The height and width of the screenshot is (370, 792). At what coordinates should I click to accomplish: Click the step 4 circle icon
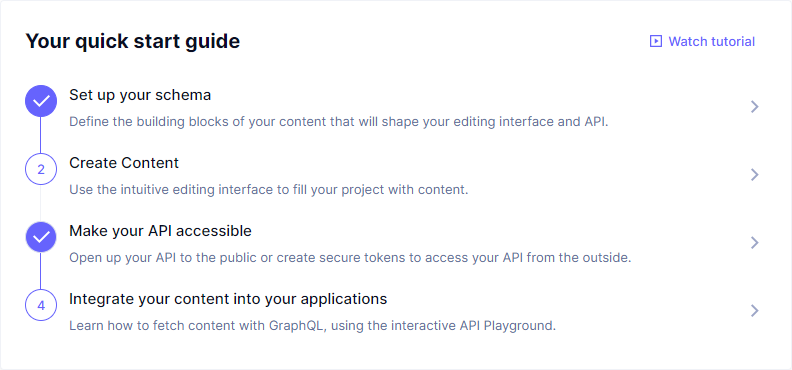click(x=41, y=305)
